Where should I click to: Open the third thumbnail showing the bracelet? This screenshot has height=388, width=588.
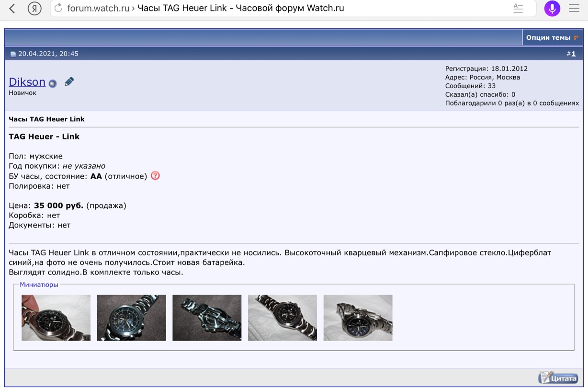coord(207,318)
